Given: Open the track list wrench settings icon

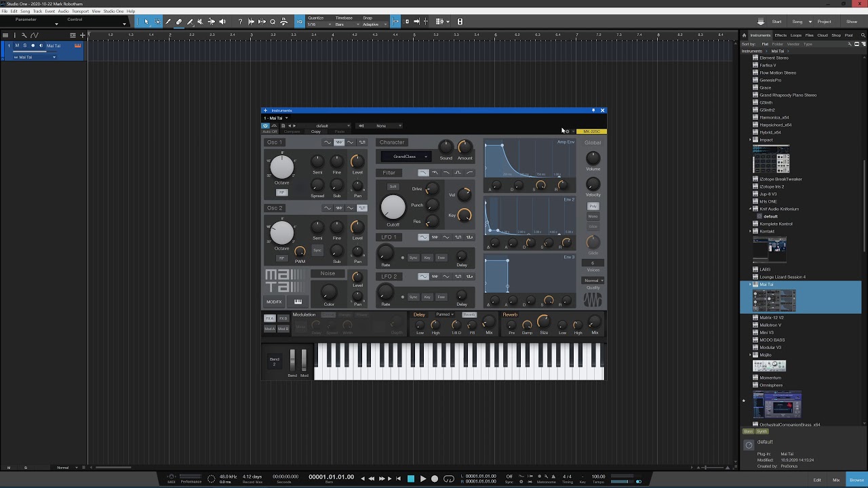Looking at the screenshot, I should point(24,35).
